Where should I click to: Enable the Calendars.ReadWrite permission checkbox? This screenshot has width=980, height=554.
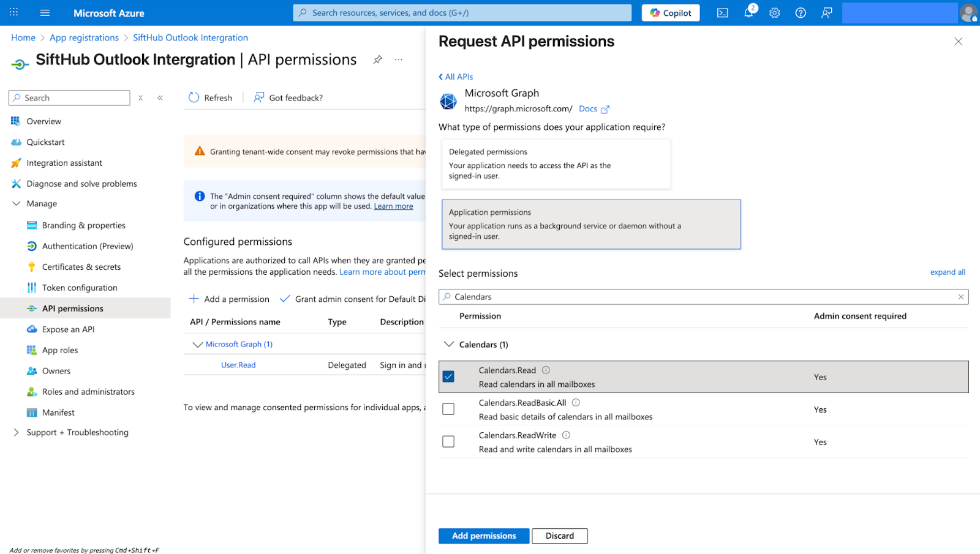(x=448, y=441)
